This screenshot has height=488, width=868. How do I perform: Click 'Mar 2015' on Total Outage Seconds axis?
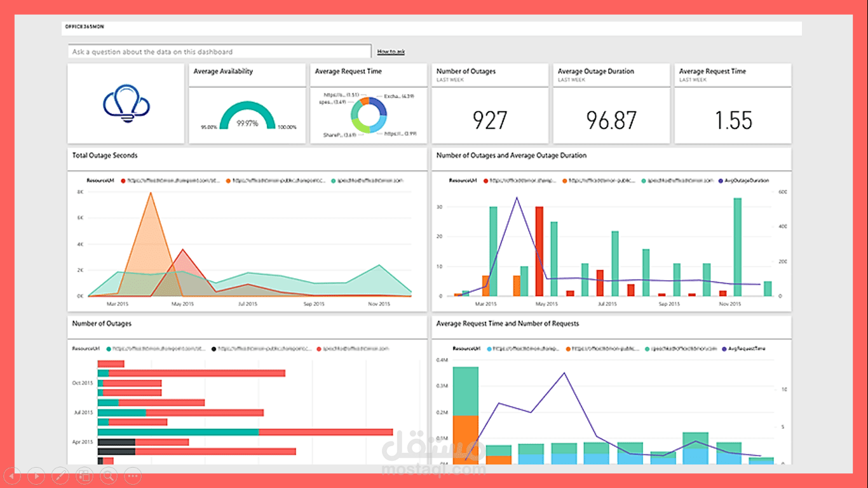coord(118,304)
